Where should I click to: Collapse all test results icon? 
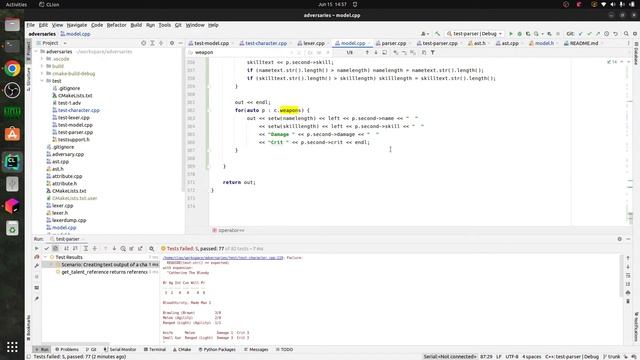click(x=95, y=248)
